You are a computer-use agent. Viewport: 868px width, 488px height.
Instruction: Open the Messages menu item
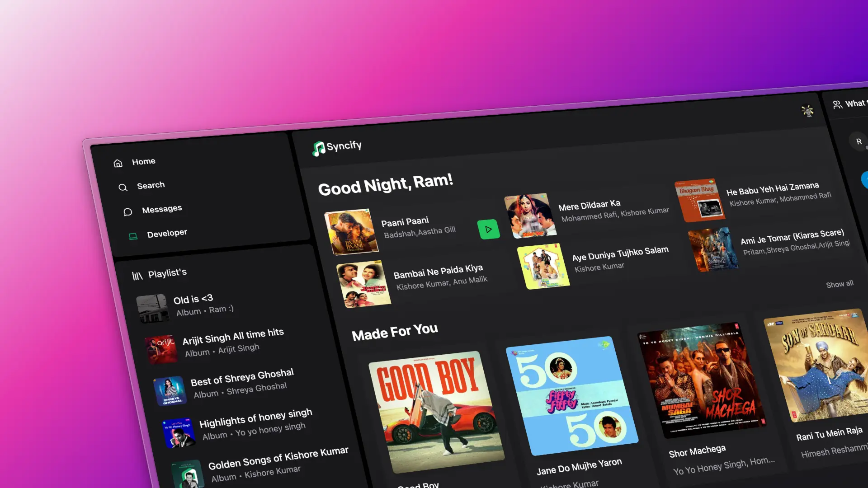(x=162, y=209)
